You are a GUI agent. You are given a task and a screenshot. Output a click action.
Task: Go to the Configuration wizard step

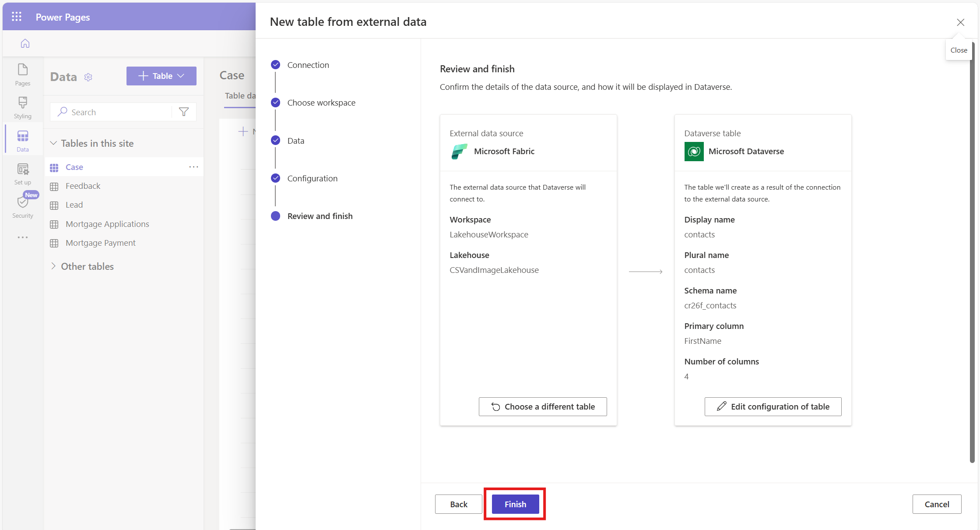coord(312,178)
